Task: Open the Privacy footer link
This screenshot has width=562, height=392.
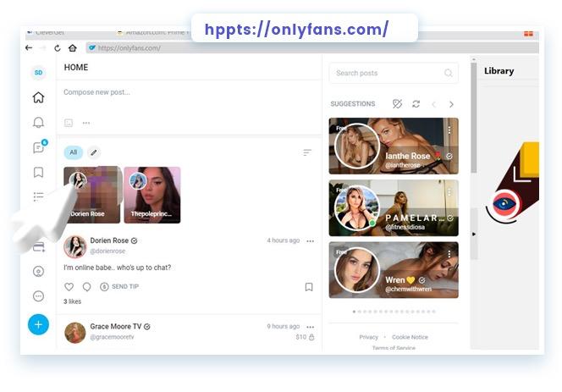Action: pyautogui.click(x=368, y=337)
